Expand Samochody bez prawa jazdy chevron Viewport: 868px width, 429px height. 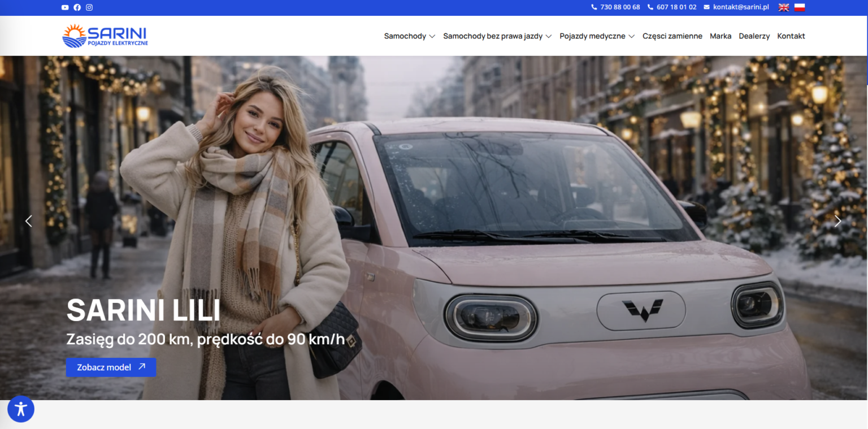coord(549,36)
